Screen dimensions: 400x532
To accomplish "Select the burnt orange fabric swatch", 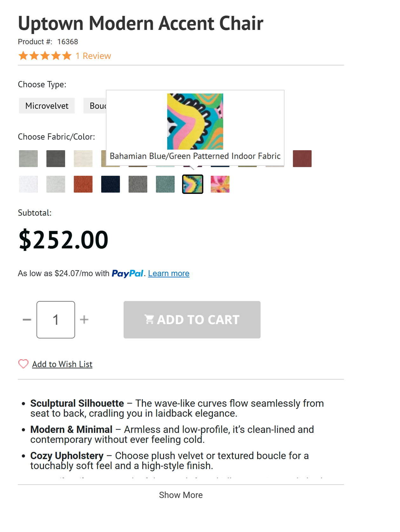I will tap(83, 184).
